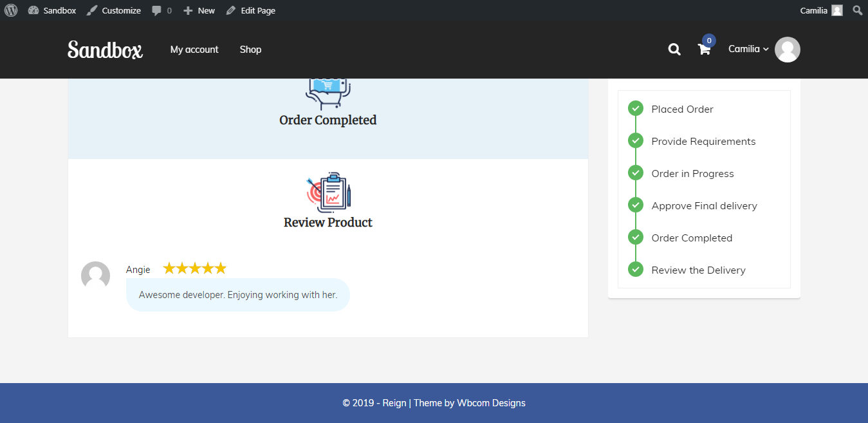Click the Order Completed check icon
The height and width of the screenshot is (423, 868).
[636, 237]
